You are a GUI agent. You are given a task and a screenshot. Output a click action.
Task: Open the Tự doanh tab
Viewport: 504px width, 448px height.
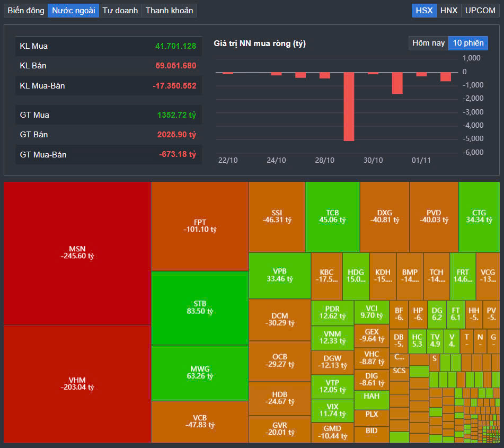[120, 11]
